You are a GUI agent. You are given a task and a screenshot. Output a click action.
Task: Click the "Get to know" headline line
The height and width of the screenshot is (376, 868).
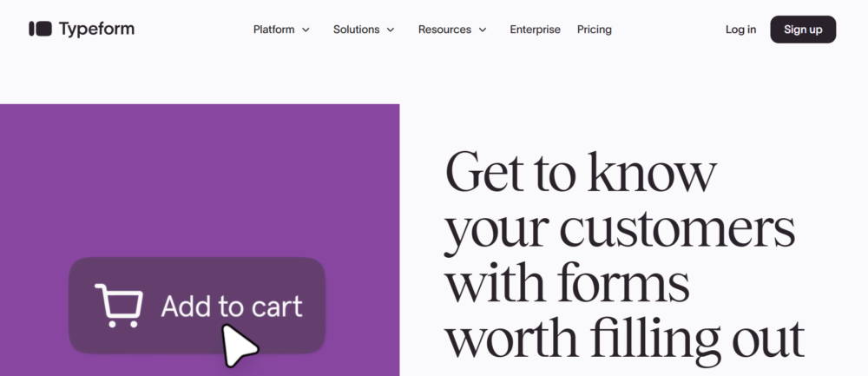click(x=580, y=173)
